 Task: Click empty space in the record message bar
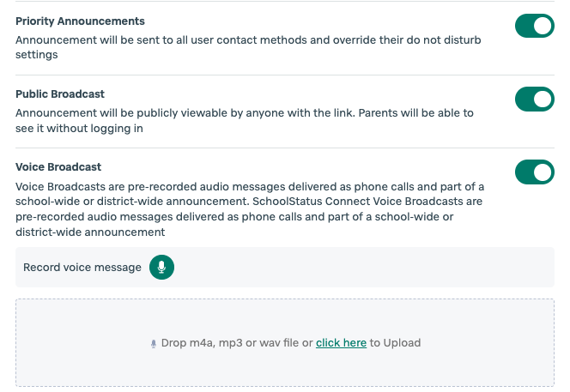click(x=363, y=267)
